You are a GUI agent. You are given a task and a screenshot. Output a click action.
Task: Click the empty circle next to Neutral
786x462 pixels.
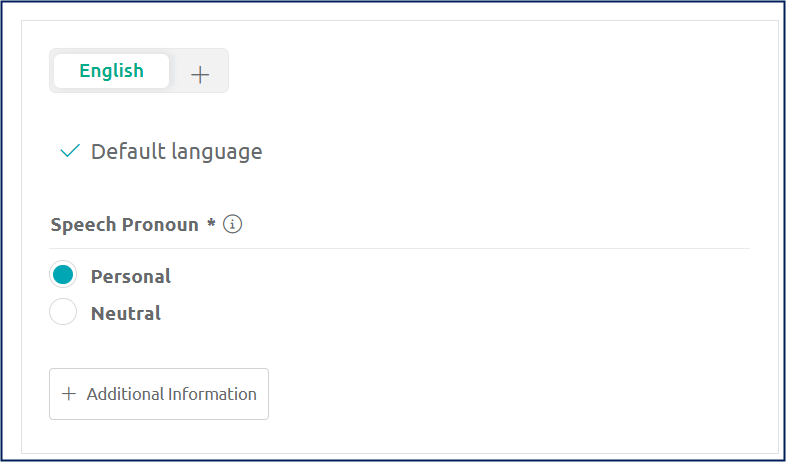(x=63, y=312)
